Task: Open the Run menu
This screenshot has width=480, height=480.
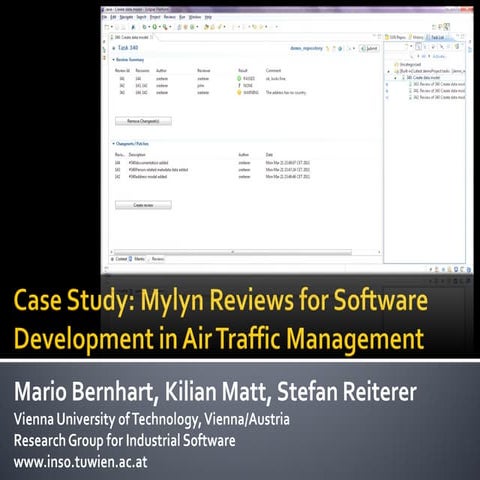Action: pos(182,17)
